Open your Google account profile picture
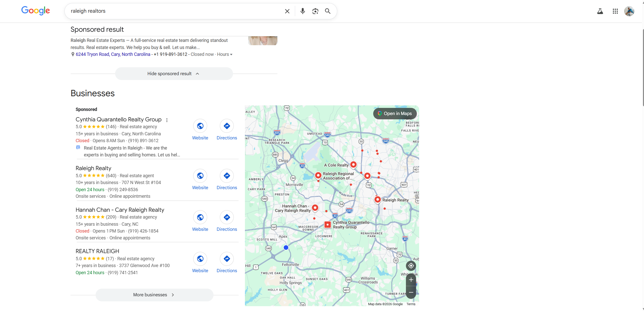This screenshot has height=311, width=644. click(629, 11)
